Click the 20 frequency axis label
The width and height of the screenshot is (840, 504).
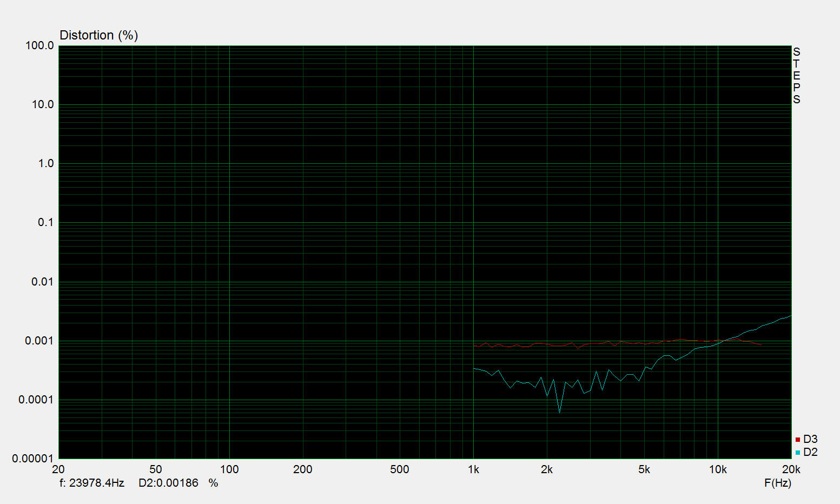pos(58,469)
